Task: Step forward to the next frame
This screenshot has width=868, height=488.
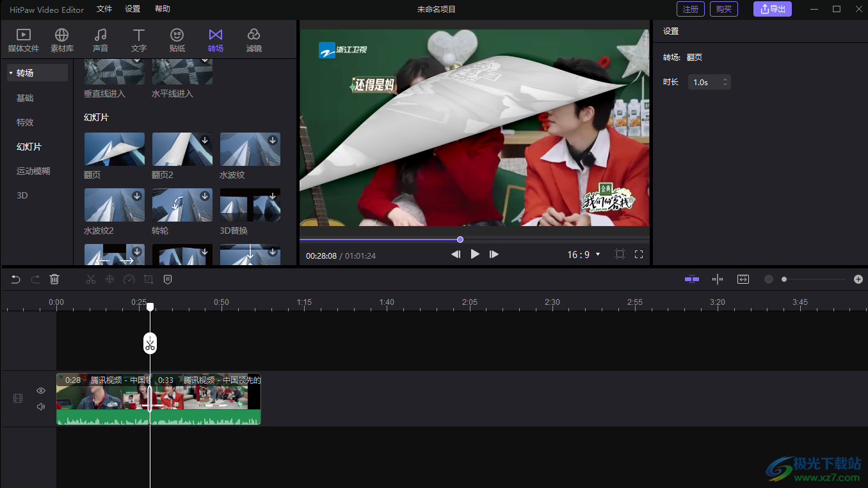Action: click(494, 254)
